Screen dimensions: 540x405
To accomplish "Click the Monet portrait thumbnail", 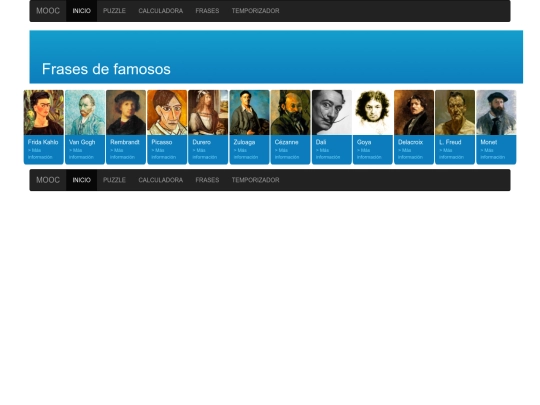I will [496, 112].
